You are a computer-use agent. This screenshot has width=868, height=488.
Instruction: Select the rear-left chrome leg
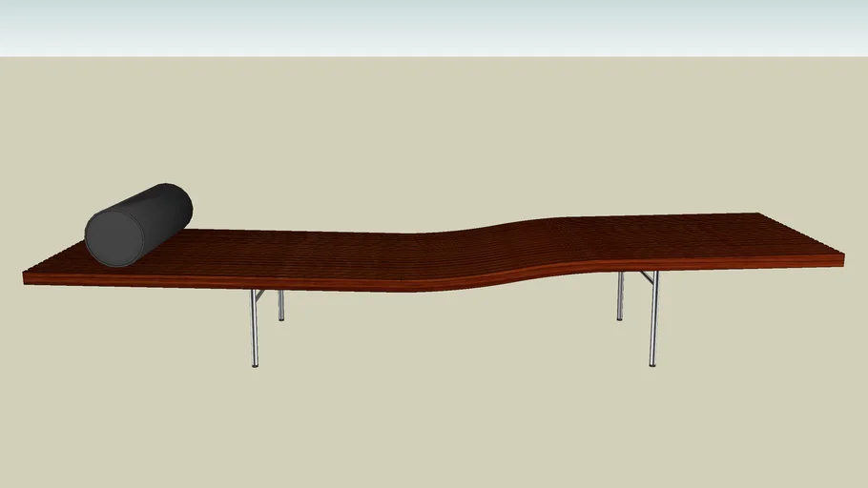[280, 305]
